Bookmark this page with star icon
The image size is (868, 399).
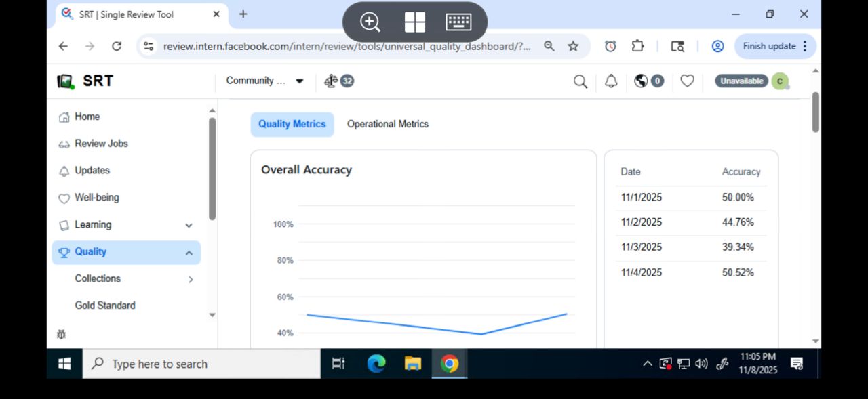[573, 46]
